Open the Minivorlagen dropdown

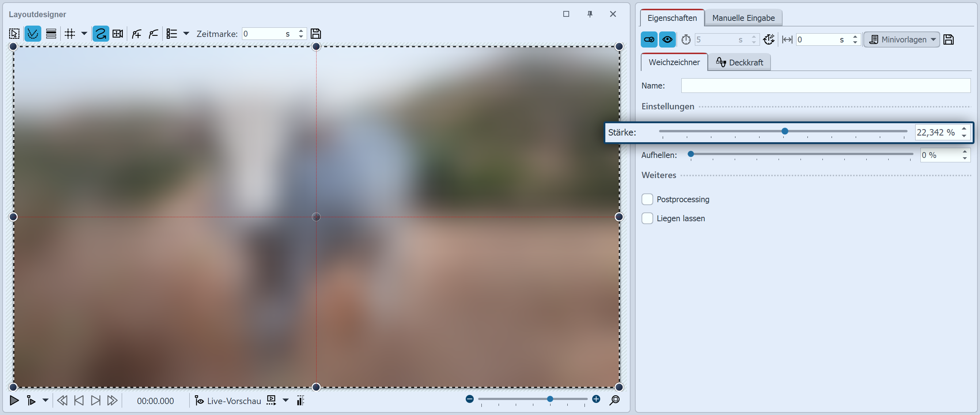tap(901, 39)
